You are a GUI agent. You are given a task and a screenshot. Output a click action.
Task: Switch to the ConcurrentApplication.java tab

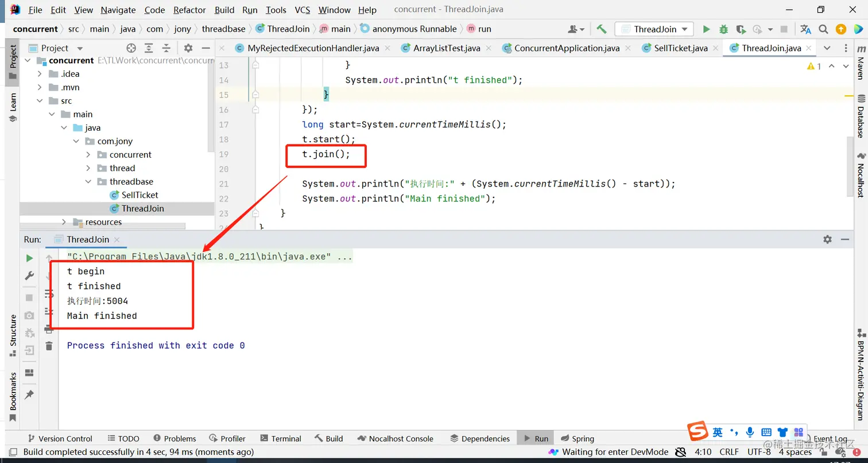click(x=567, y=48)
